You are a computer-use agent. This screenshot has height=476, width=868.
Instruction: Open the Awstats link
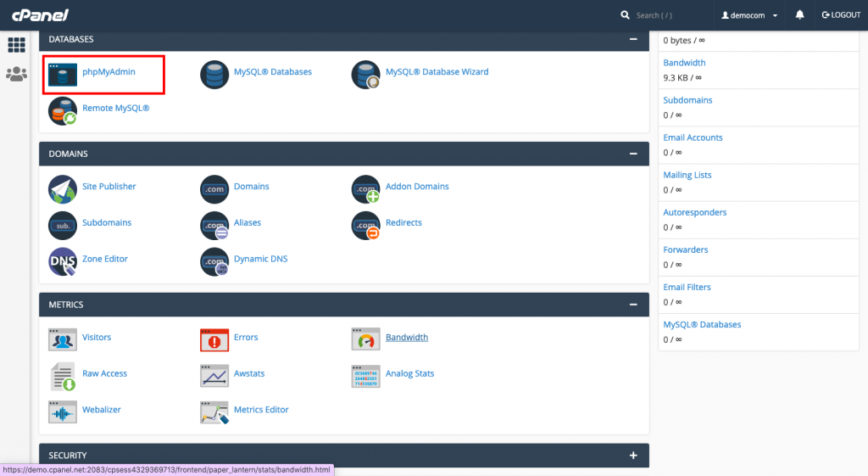click(249, 373)
